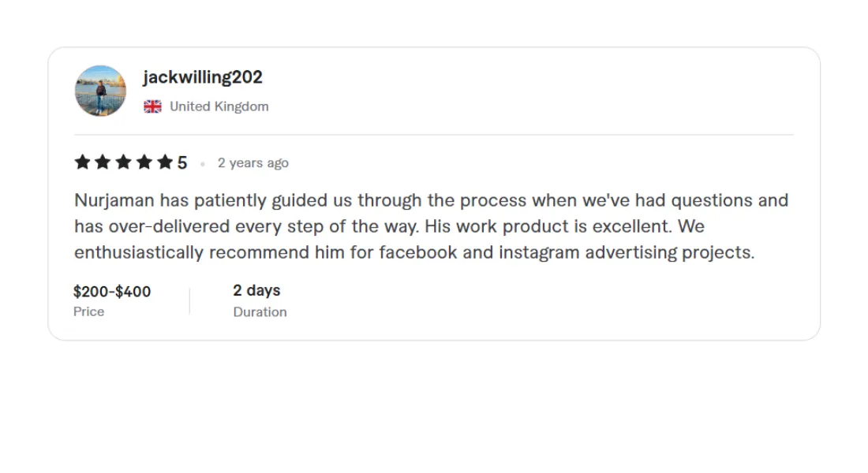
Task: Click the jackwilling202 profile avatar
Action: [x=100, y=91]
